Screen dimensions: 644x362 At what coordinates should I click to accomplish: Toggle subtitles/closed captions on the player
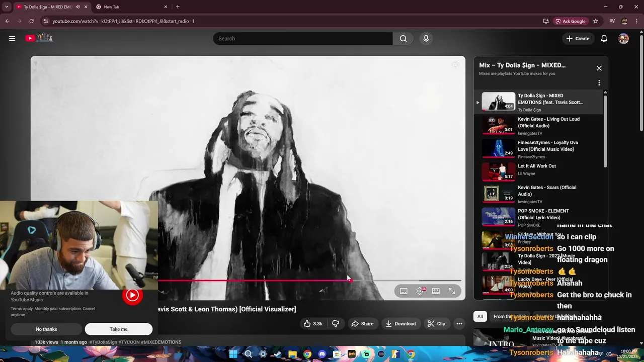pyautogui.click(x=404, y=291)
